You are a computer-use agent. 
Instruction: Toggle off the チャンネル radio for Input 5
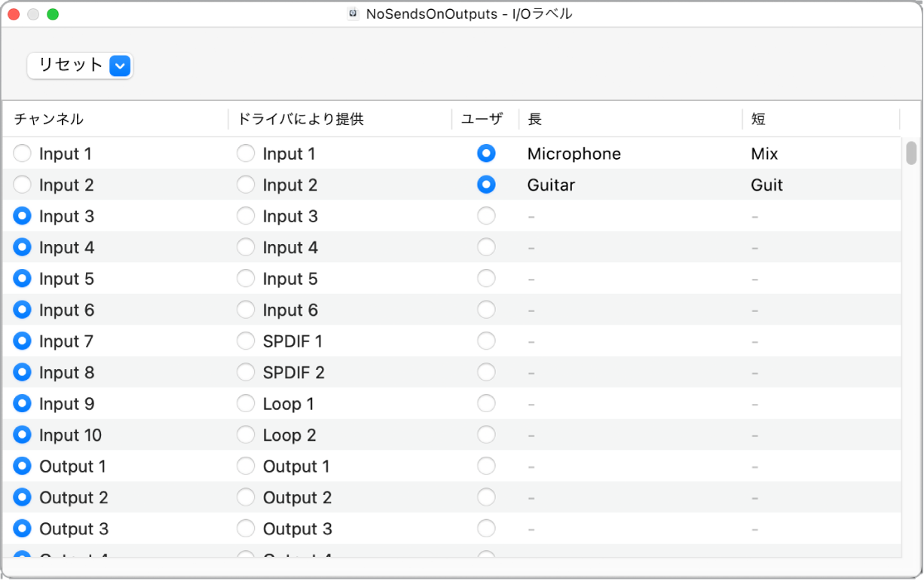(x=22, y=278)
